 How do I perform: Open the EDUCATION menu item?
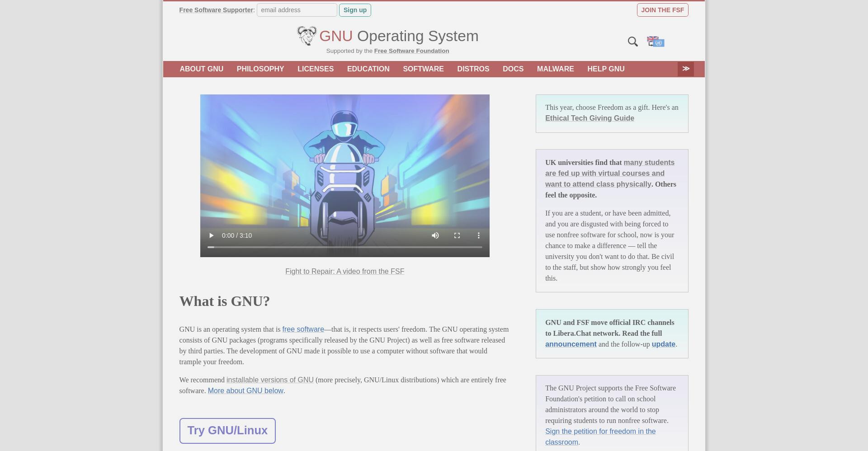(368, 69)
